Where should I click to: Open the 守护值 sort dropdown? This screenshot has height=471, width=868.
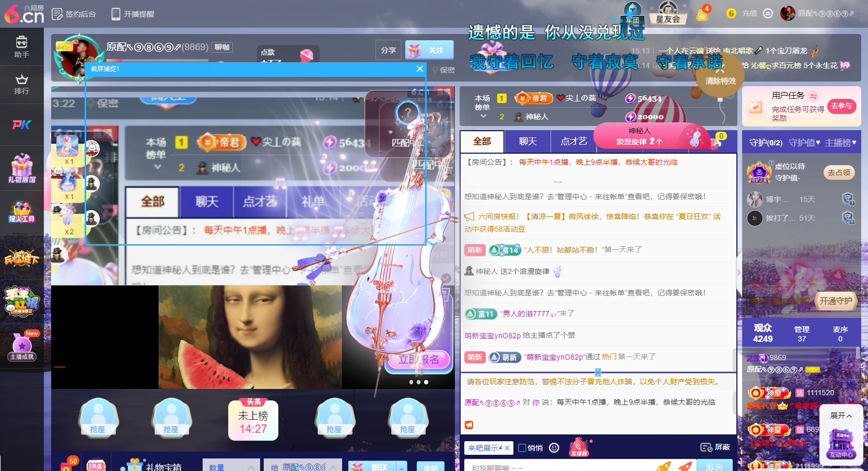point(804,142)
